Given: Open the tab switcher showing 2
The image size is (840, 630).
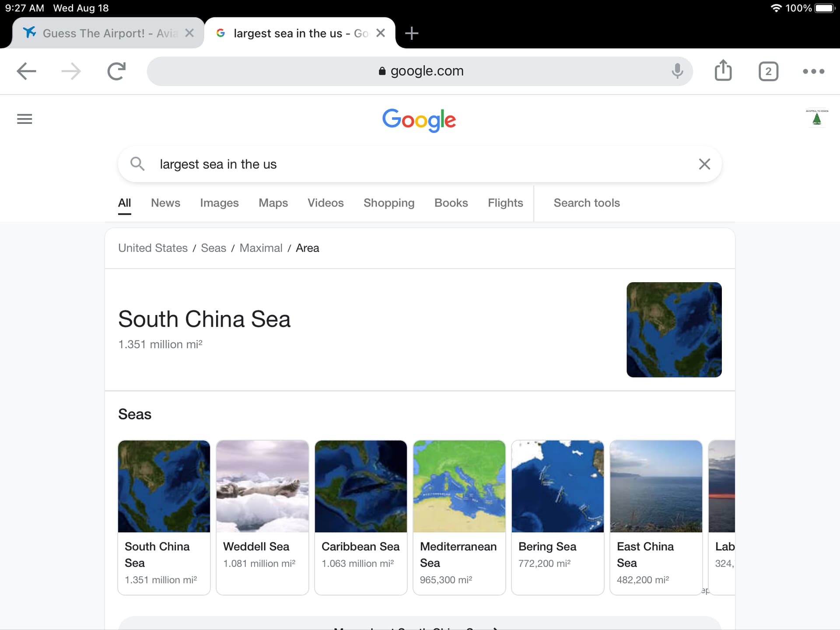Looking at the screenshot, I should [768, 71].
